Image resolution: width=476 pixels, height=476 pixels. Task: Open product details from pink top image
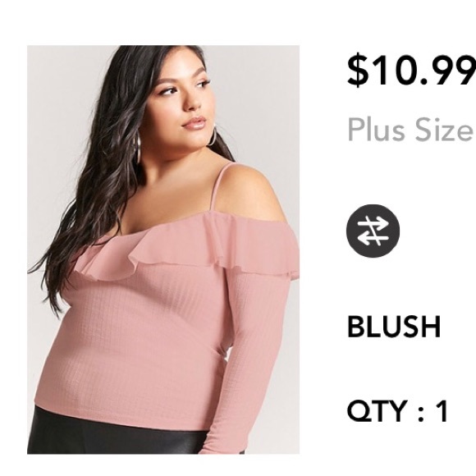[163, 249]
